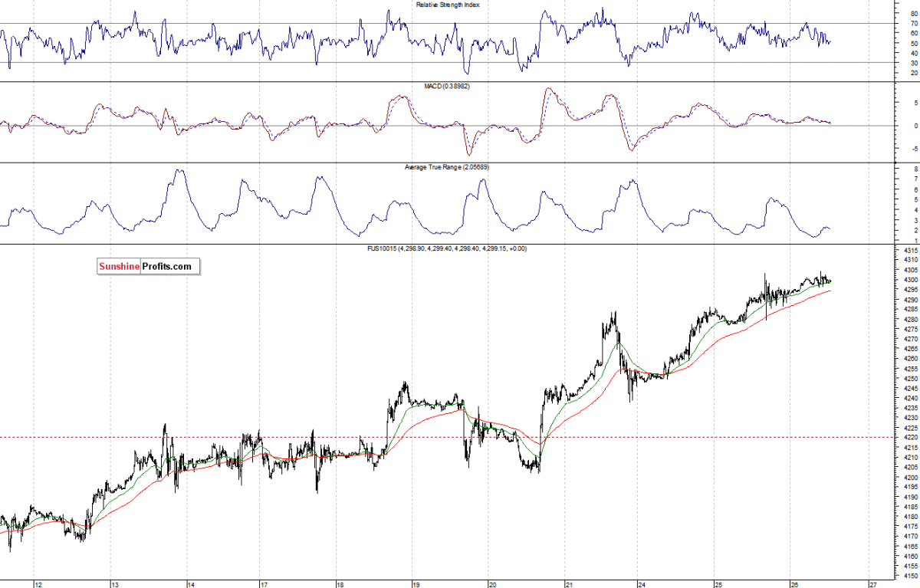This screenshot has height=588, width=920.
Task: Click date label 12 on time axis
Action: [x=37, y=584]
